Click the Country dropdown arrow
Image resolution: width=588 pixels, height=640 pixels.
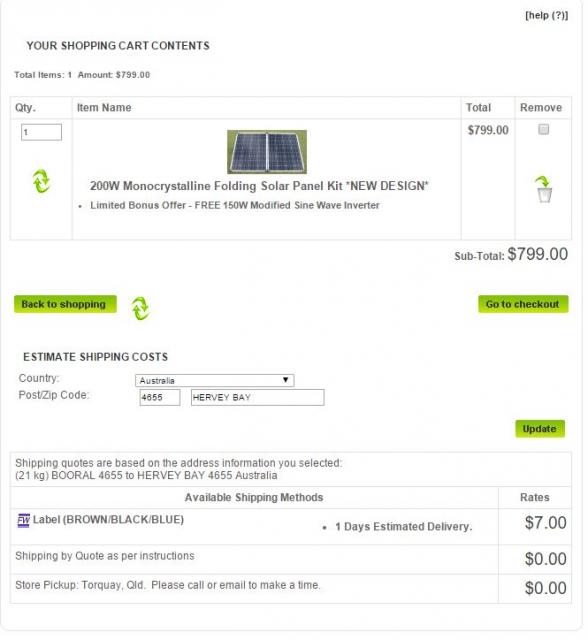(x=286, y=380)
